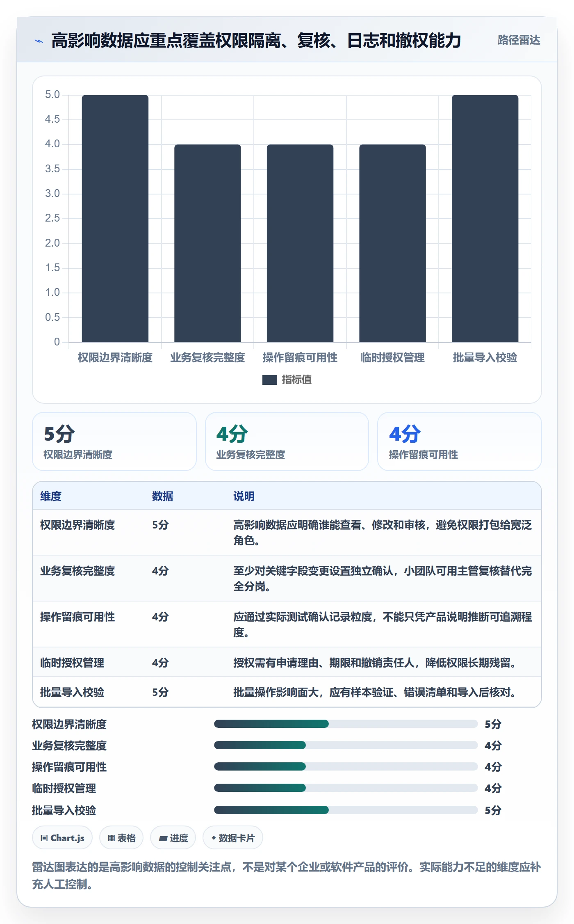Click the page title 高影响数据应重点覆盖
The height and width of the screenshot is (924, 574).
point(256,41)
